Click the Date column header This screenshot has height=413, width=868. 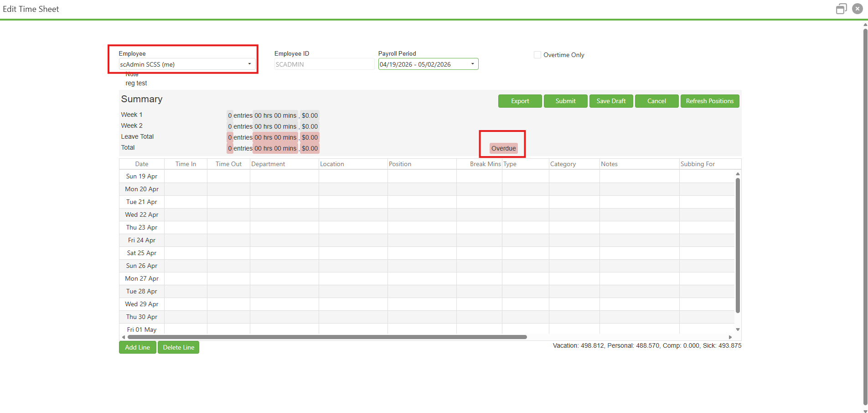tap(142, 164)
